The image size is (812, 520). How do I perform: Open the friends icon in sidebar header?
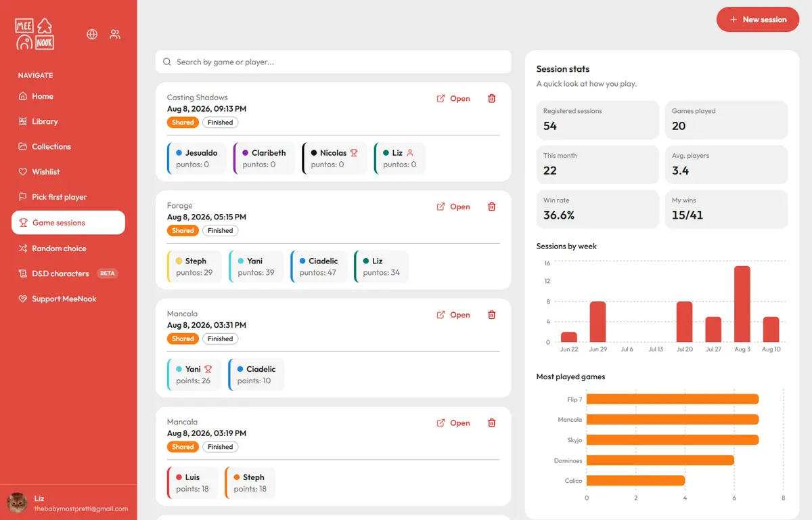tap(115, 35)
